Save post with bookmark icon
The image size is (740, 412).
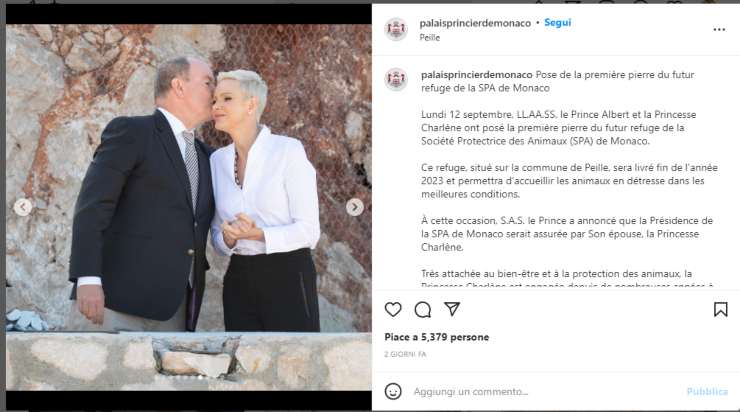[x=720, y=310]
